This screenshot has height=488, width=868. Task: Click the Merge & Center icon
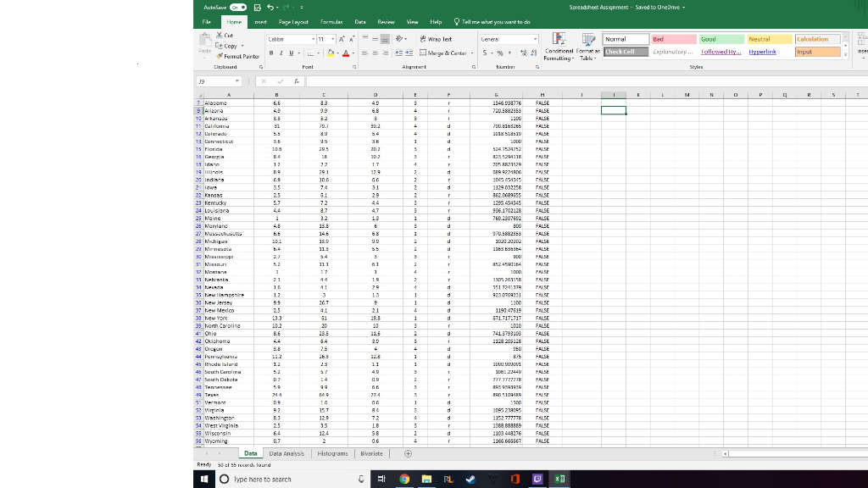[422, 53]
